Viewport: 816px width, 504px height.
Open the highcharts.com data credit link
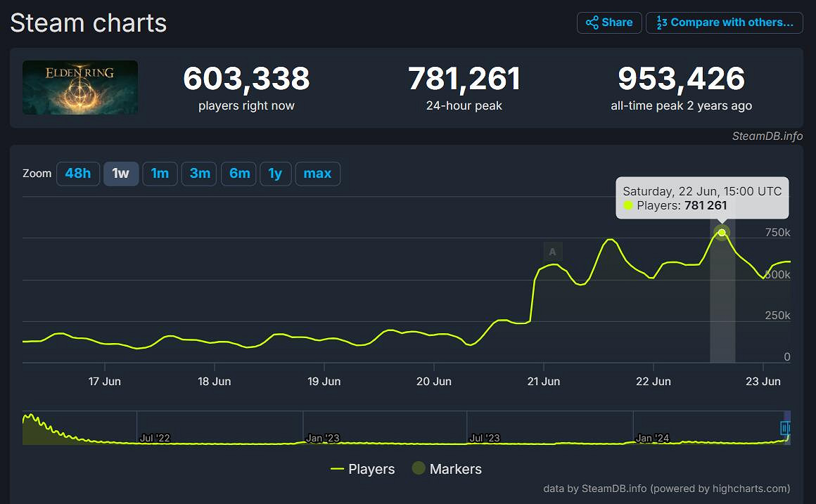(667, 488)
